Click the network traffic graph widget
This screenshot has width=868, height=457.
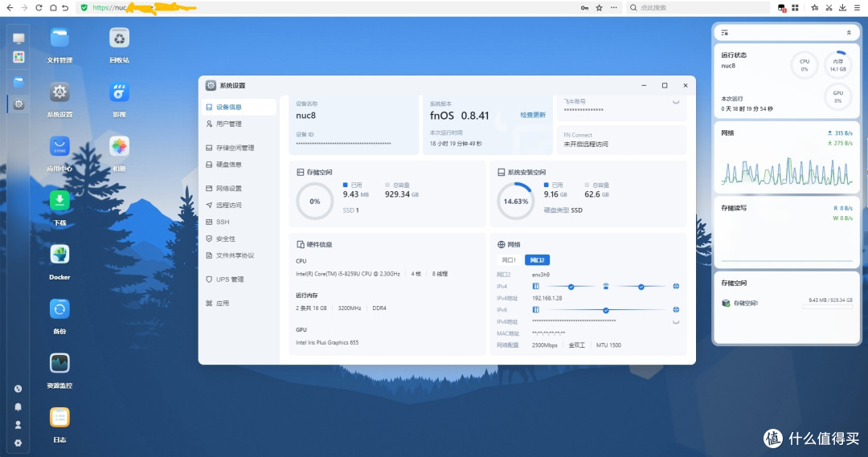coord(787,171)
